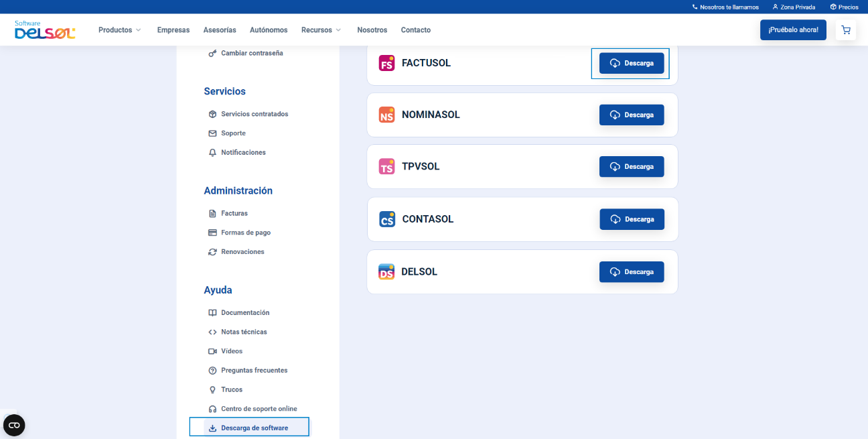
Task: Click the CONTASOL app icon
Action: click(386, 218)
